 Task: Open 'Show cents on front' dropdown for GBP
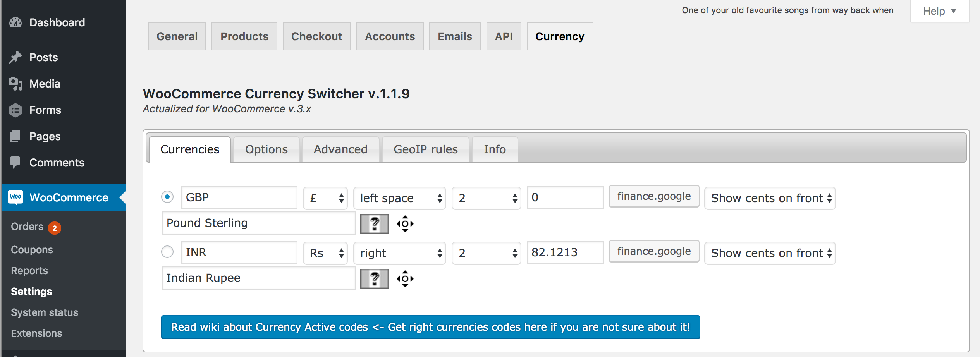click(770, 198)
